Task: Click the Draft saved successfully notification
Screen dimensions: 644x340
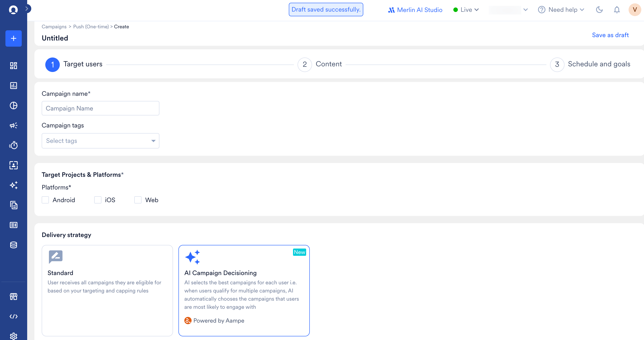Action: [326, 10]
